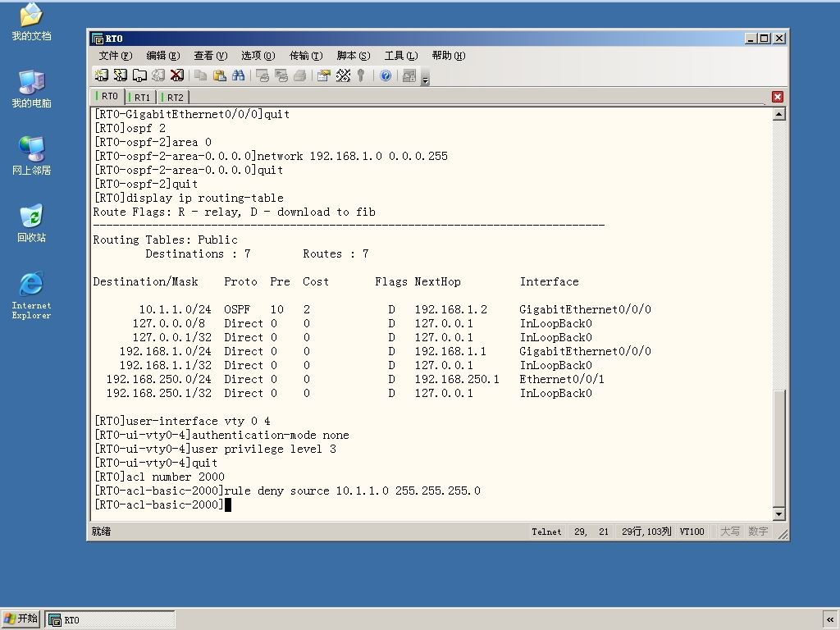Open the 工具(L) menu

pos(401,56)
